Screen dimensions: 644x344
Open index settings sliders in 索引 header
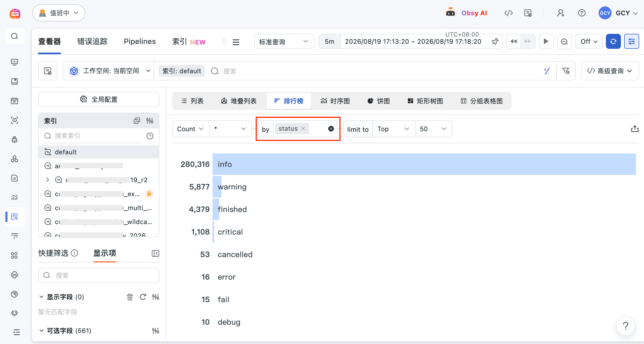click(x=150, y=121)
